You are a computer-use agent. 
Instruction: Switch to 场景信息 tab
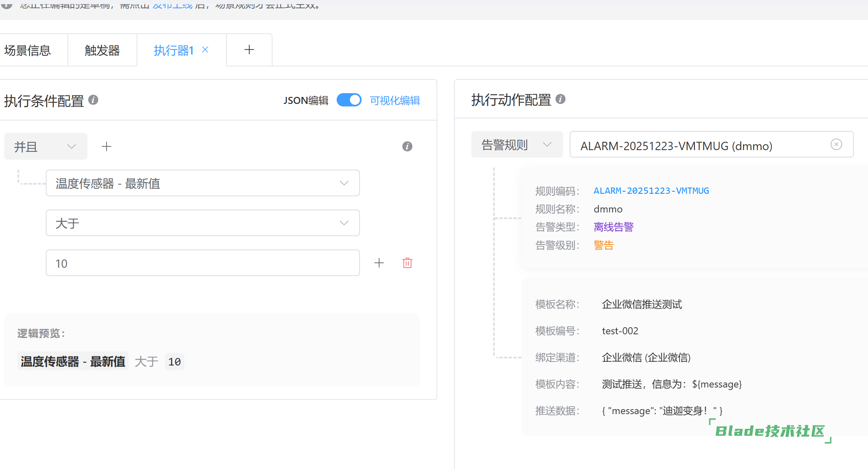27,50
